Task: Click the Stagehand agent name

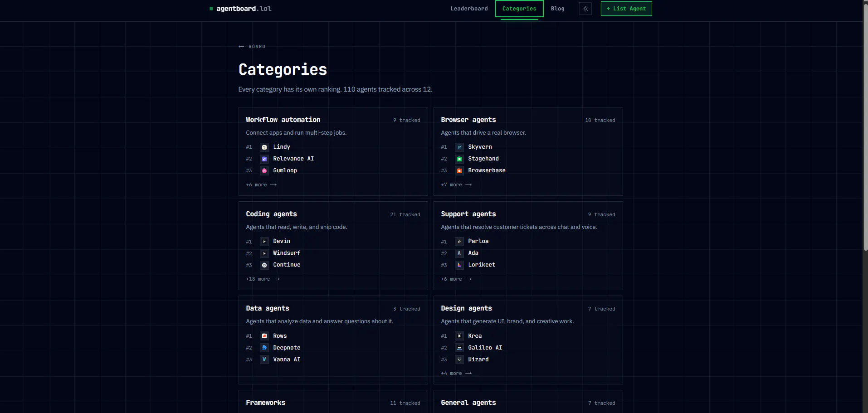Action: [x=483, y=159]
